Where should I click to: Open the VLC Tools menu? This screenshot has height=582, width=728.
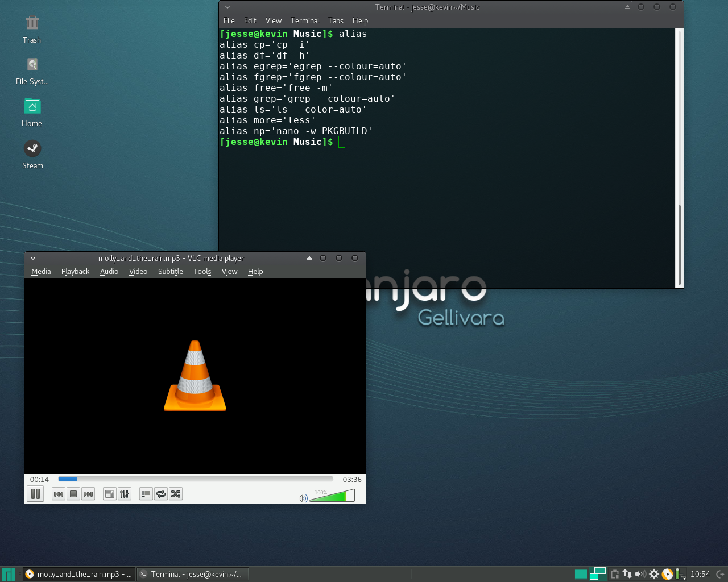pos(202,272)
